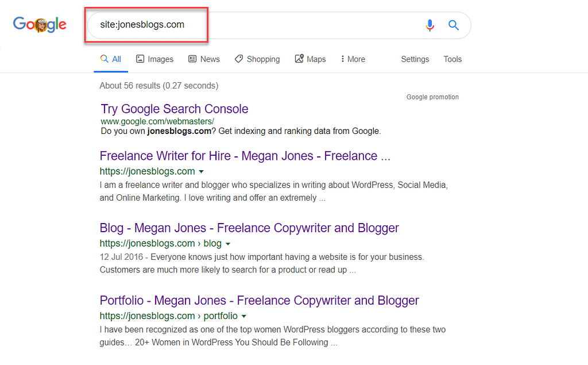Open the Blog - Megan Jones result
This screenshot has width=588, height=365.
(x=249, y=228)
